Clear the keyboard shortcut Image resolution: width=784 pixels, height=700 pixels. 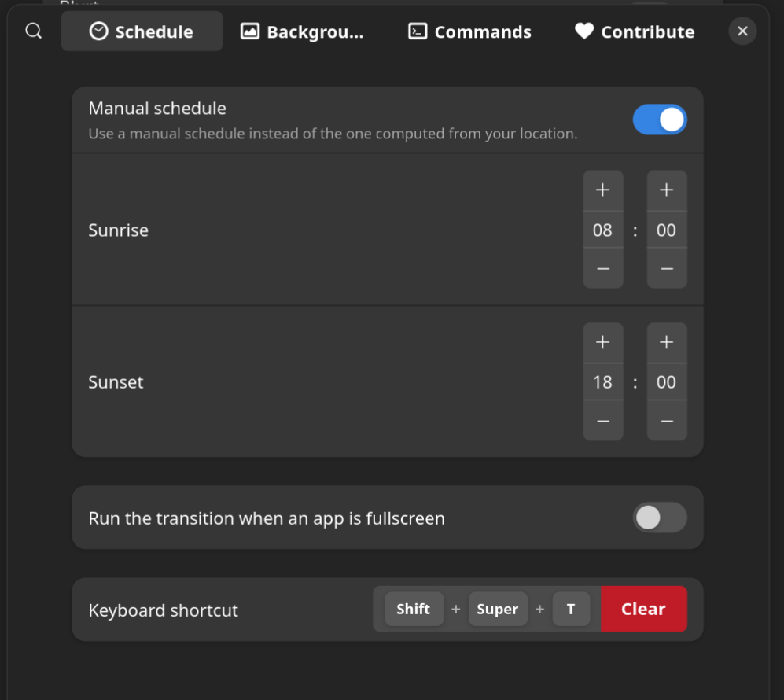tap(643, 609)
